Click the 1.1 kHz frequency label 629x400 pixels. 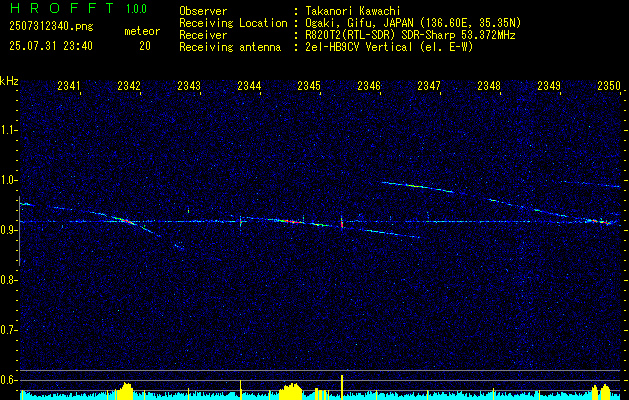pos(9,130)
